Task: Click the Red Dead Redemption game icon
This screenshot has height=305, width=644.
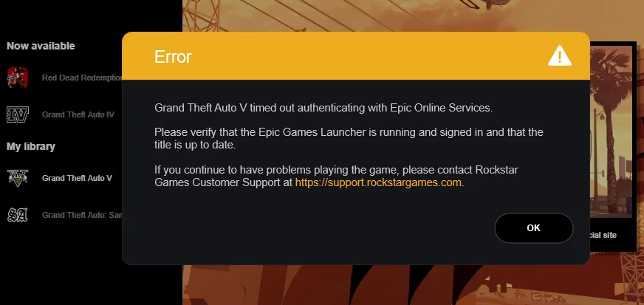Action: click(x=17, y=78)
